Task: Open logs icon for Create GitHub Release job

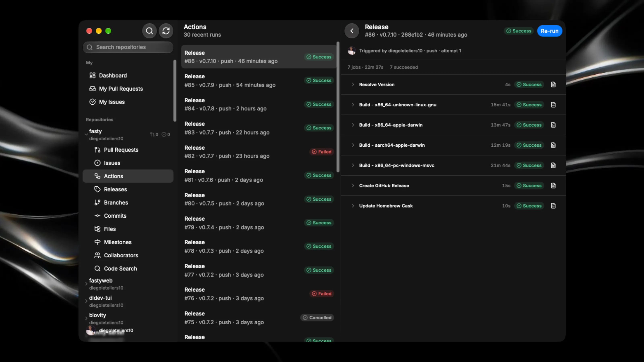Action: tap(553, 186)
